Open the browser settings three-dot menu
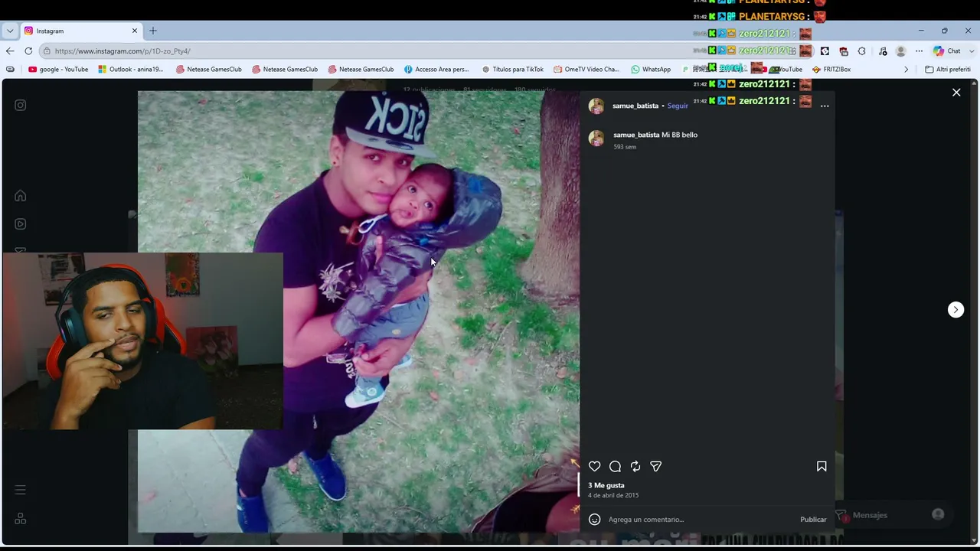Screen dimensions: 980x551 point(919,51)
